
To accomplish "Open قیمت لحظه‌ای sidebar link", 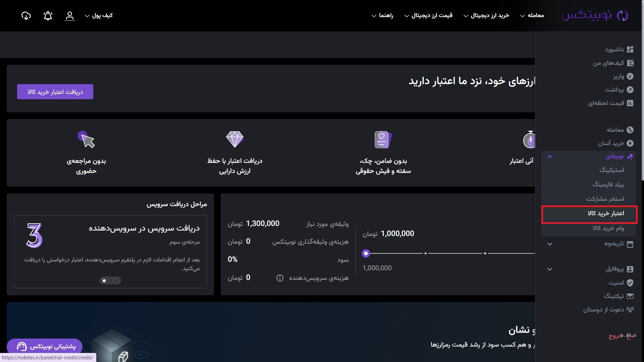I will tap(606, 103).
